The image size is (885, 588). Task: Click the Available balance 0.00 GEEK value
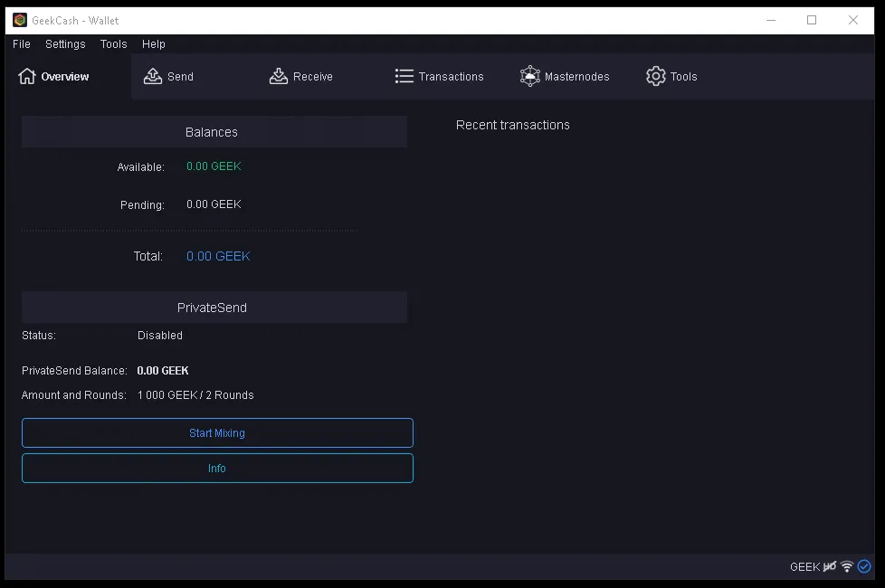(x=214, y=166)
